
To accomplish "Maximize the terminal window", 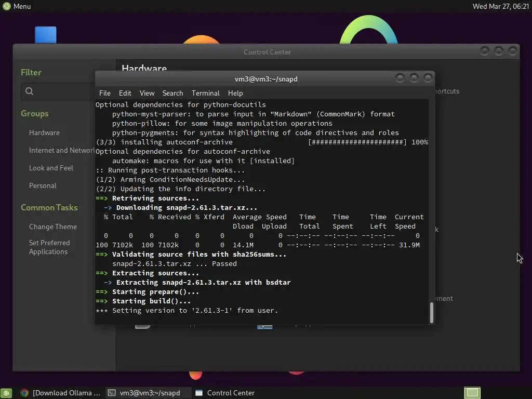I will 414,78.
